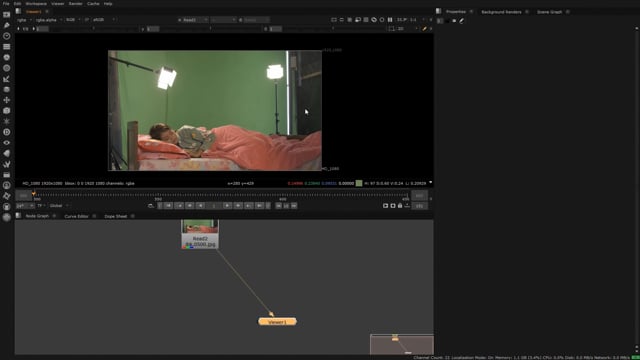Open the Viewer pane content menu icon
The image size is (640, 360).
18,11
